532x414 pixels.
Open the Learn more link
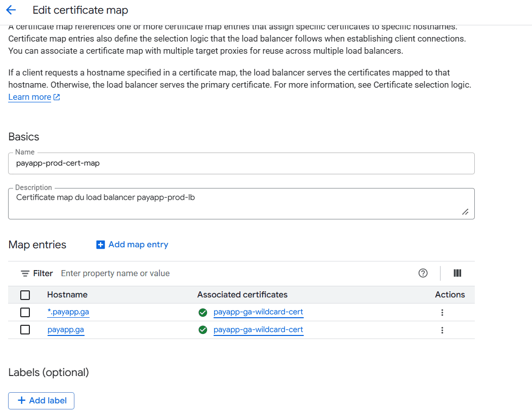pyautogui.click(x=30, y=97)
